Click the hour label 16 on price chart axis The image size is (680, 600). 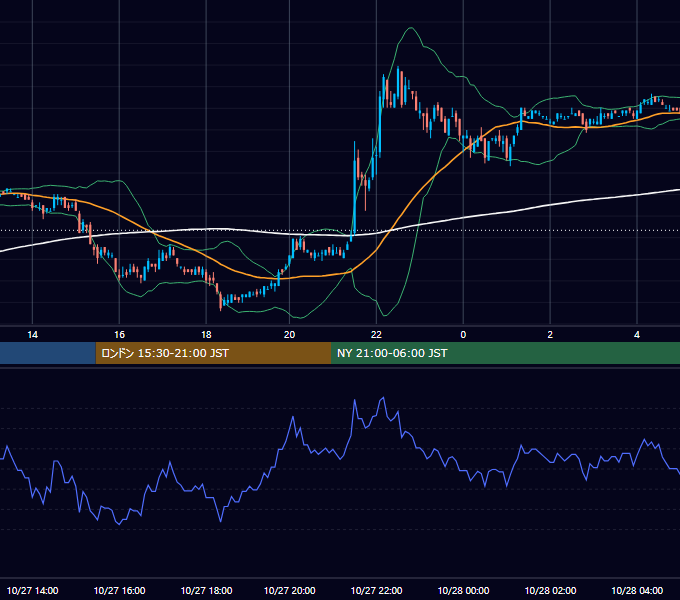pos(119,335)
